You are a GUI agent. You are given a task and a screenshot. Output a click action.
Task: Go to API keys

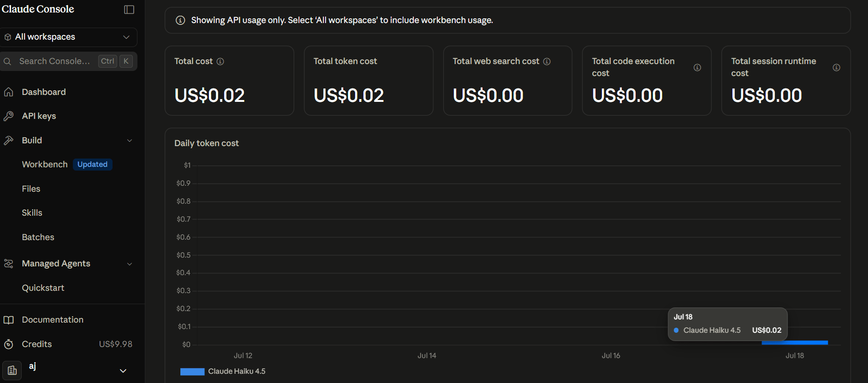tap(39, 116)
